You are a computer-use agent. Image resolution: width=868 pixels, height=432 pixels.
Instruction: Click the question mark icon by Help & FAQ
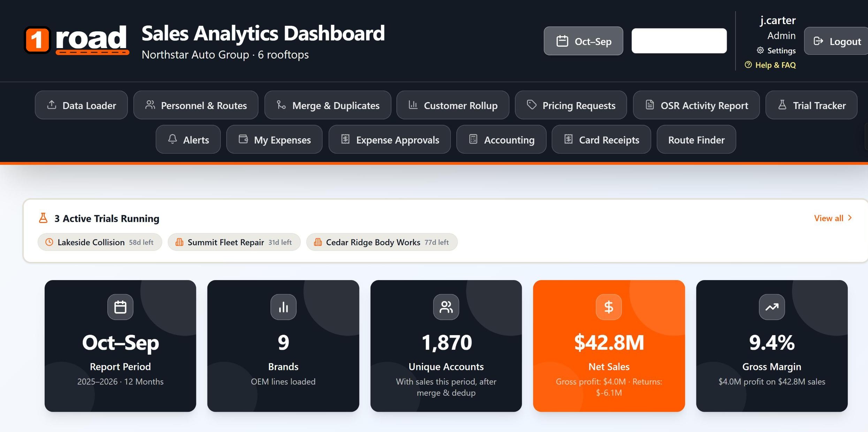click(748, 65)
